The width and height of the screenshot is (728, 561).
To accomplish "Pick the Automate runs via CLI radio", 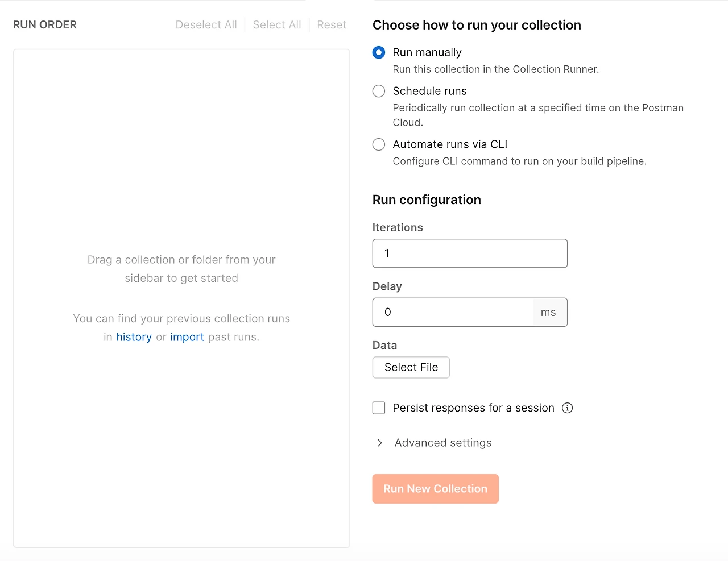I will click(379, 144).
